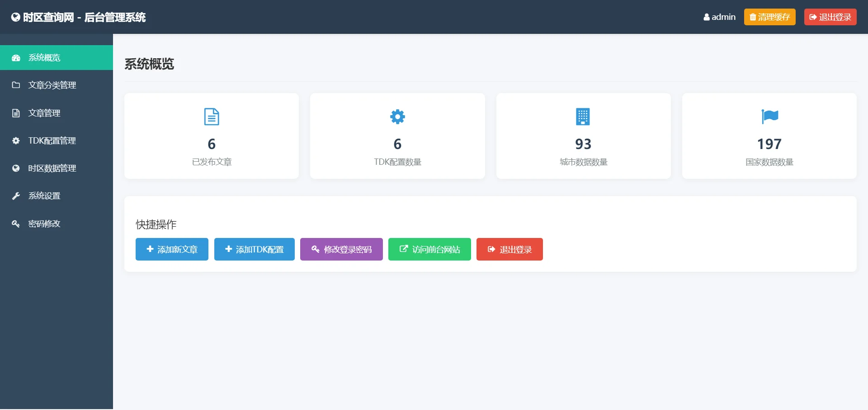Click the folder icon beside 文章分类管理
The width and height of the screenshot is (868, 410).
(16, 85)
